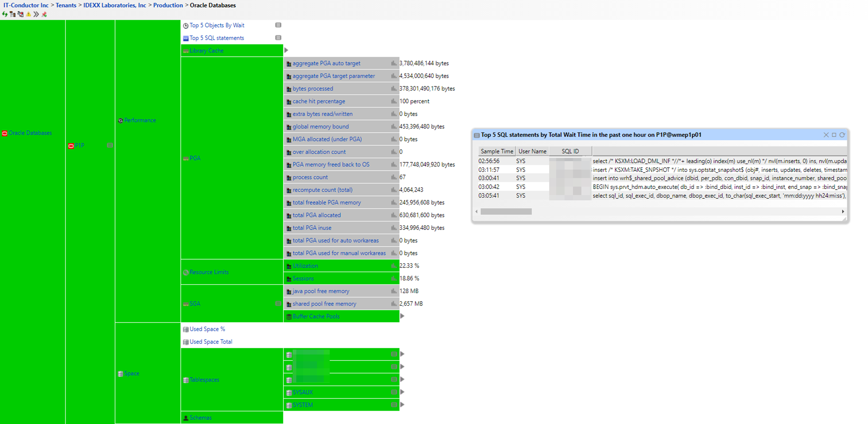Screen dimensions: 868x424
Task: Click the PGA memory section icon
Action: coord(186,158)
